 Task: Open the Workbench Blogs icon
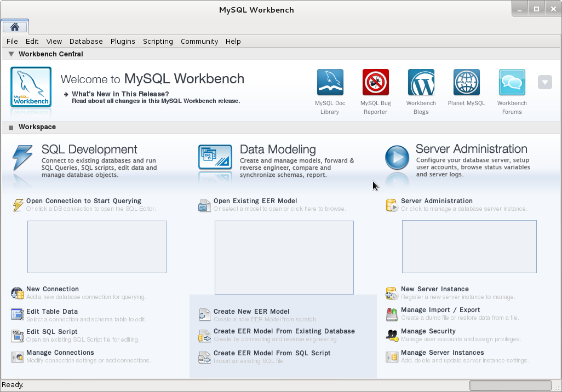[421, 83]
